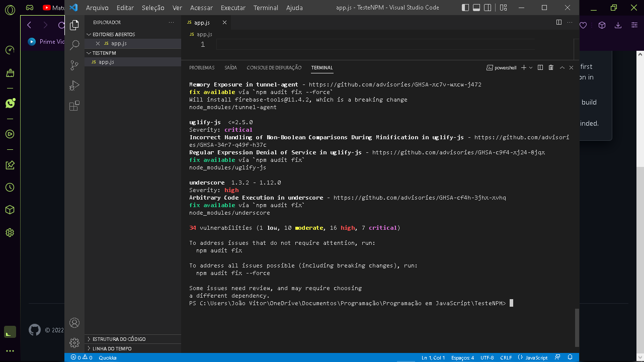The height and width of the screenshot is (362, 644).
Task: Change the CRLF end of line sequence
Action: coord(506,357)
